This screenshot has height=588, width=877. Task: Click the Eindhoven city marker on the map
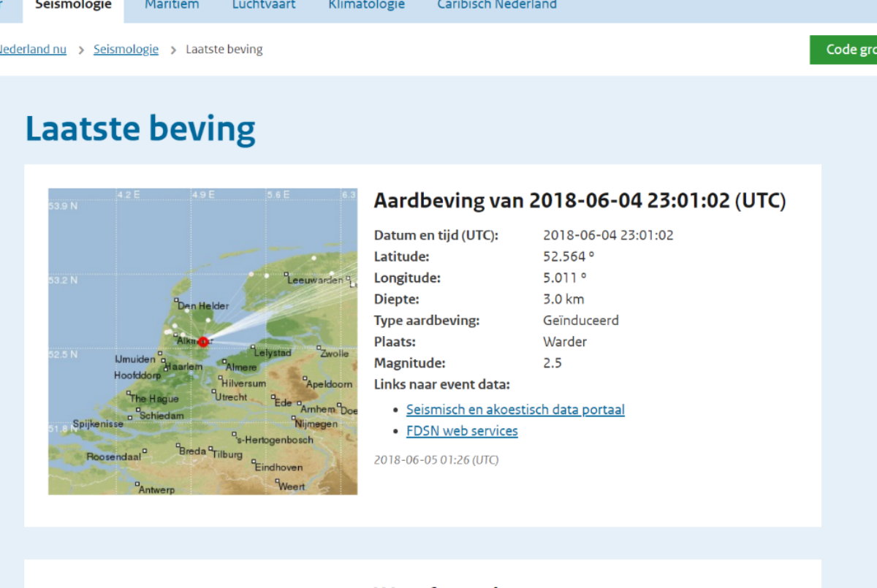253,461
